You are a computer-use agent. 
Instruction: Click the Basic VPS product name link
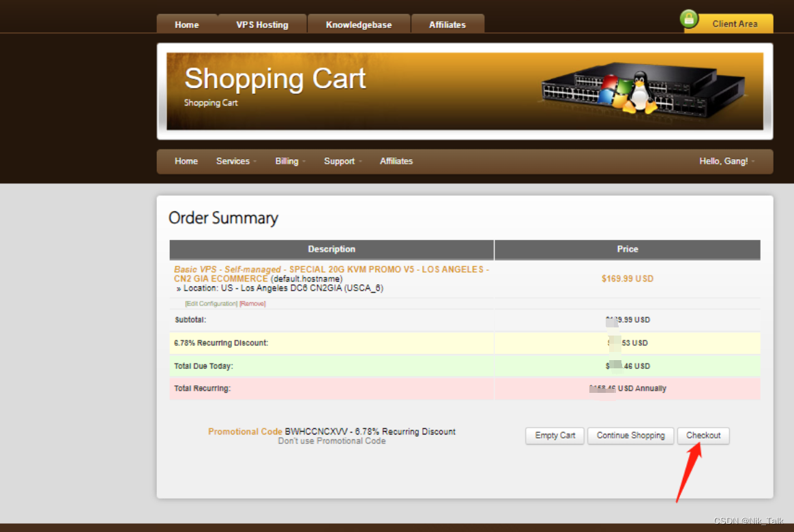coord(331,274)
